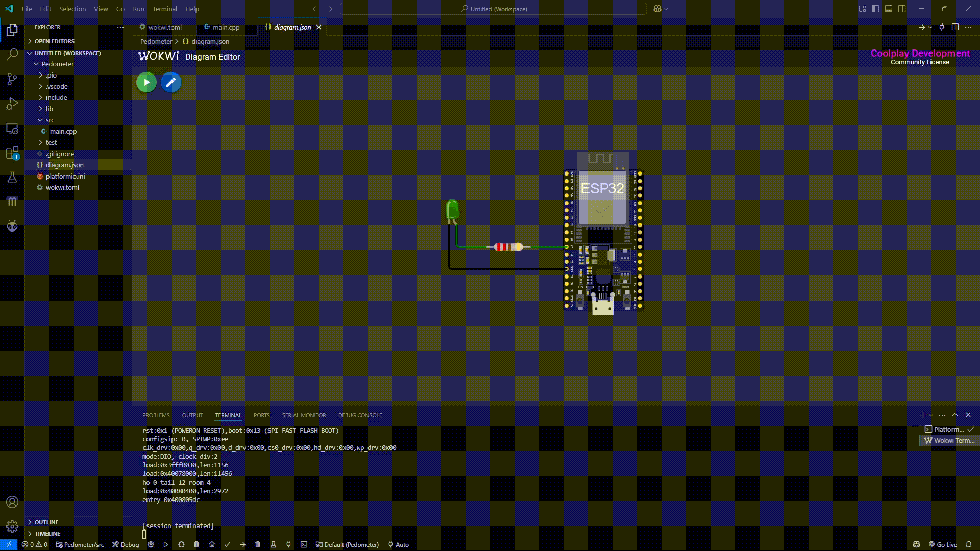Image resolution: width=980 pixels, height=551 pixels.
Task: Click the PlatformIO Home icon in status bar
Action: click(212, 544)
